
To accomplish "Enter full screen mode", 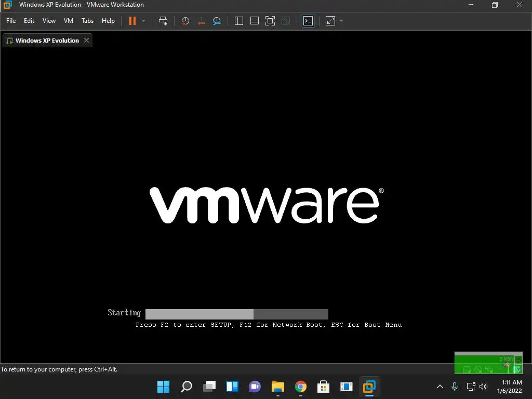I will coord(270,21).
